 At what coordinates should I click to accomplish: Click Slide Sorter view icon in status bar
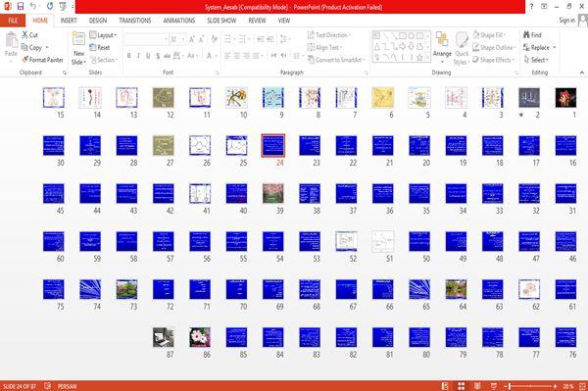coord(462,386)
